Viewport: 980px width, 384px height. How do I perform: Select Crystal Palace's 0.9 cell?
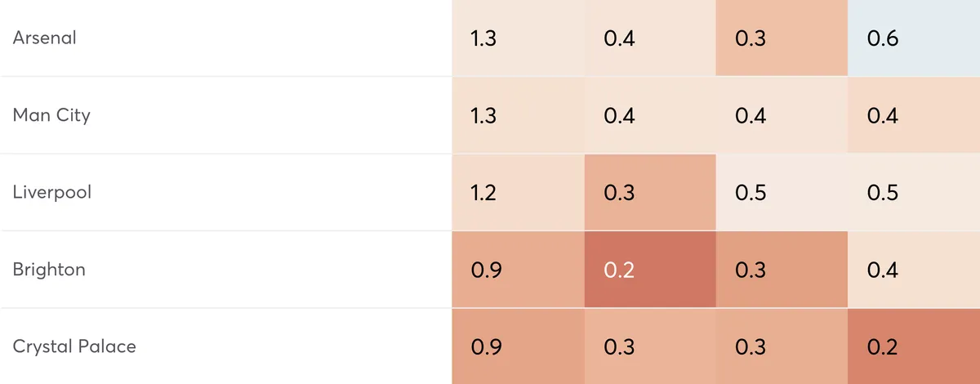point(518,346)
